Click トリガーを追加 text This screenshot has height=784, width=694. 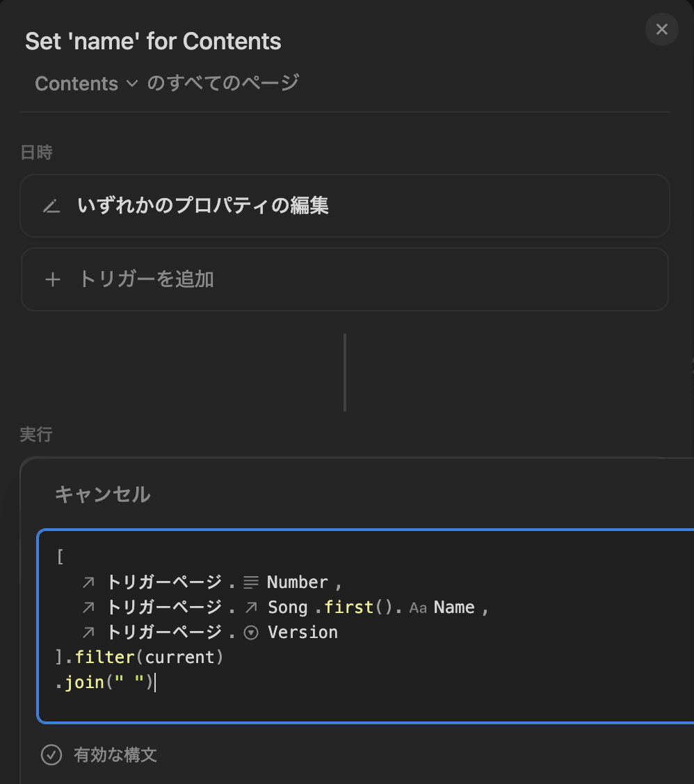click(x=147, y=279)
